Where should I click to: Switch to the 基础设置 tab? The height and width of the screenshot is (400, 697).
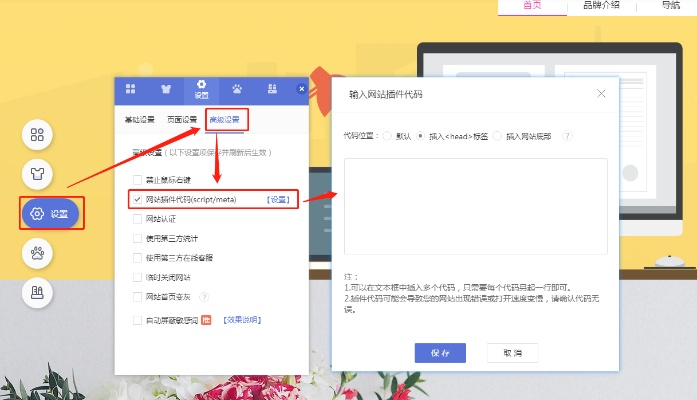tap(140, 120)
